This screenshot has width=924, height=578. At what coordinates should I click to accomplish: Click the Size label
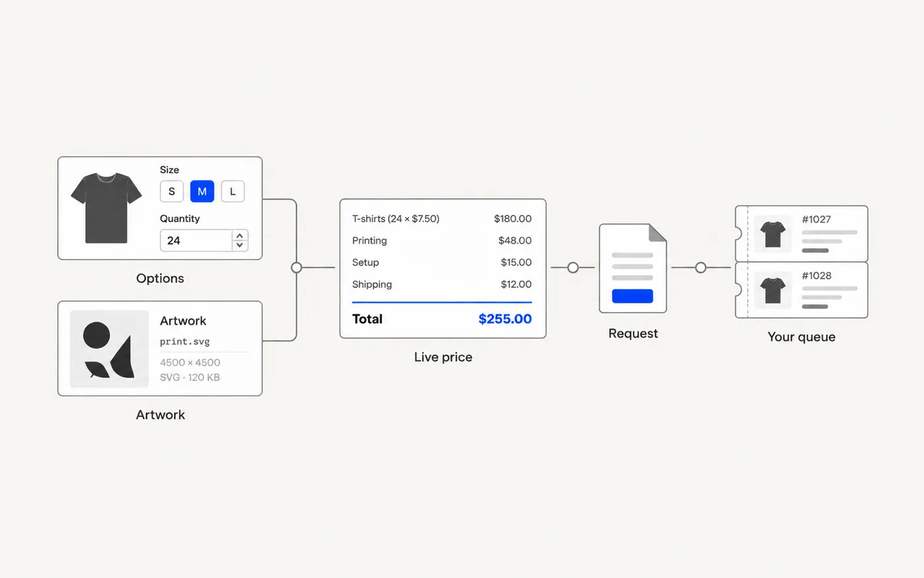(x=170, y=170)
